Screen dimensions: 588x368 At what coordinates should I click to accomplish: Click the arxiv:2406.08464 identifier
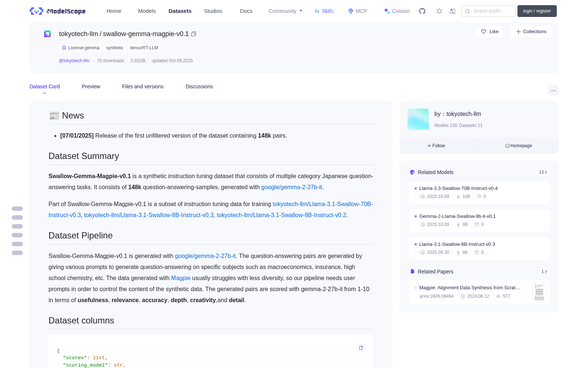[437, 296]
